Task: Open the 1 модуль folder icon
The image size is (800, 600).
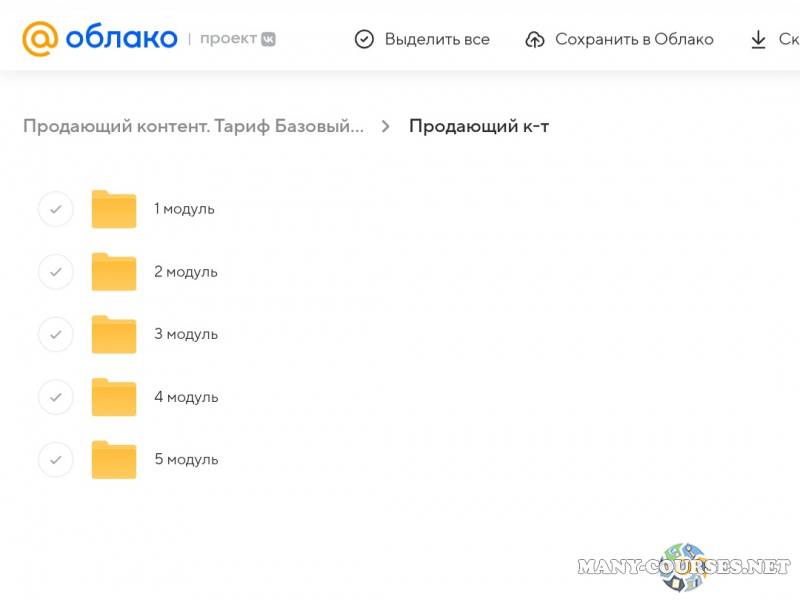Action: [113, 209]
